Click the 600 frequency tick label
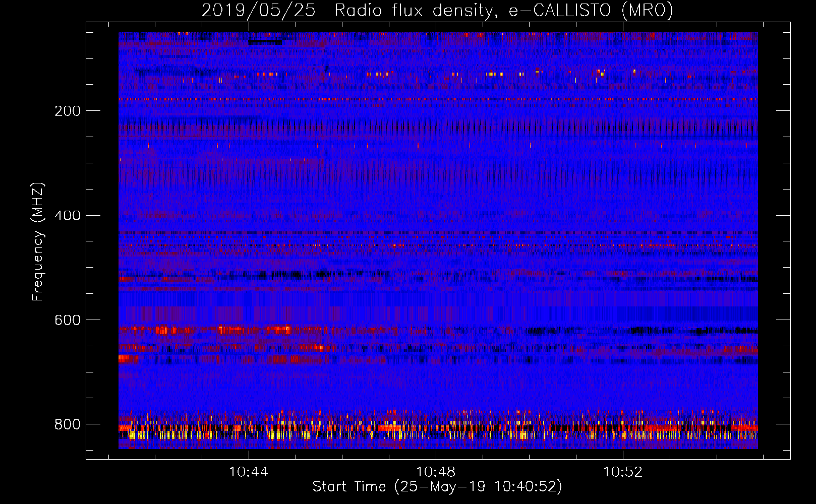The width and height of the screenshot is (816, 504). 68,321
